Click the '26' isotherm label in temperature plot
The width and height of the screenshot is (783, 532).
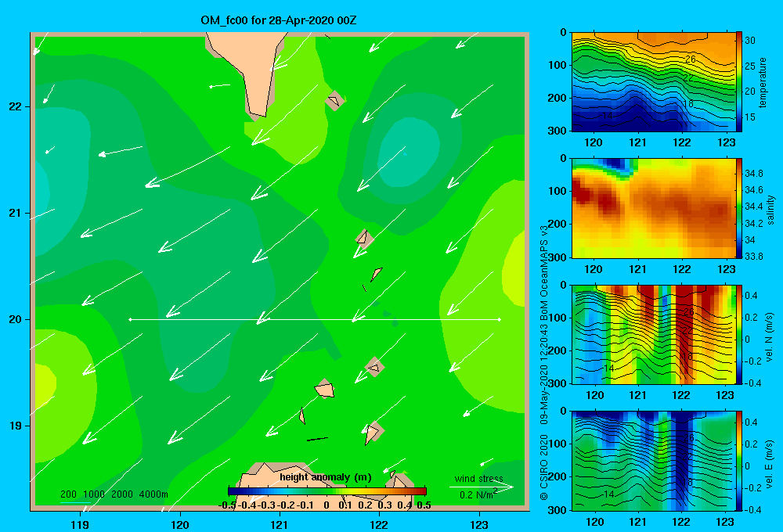pos(690,59)
